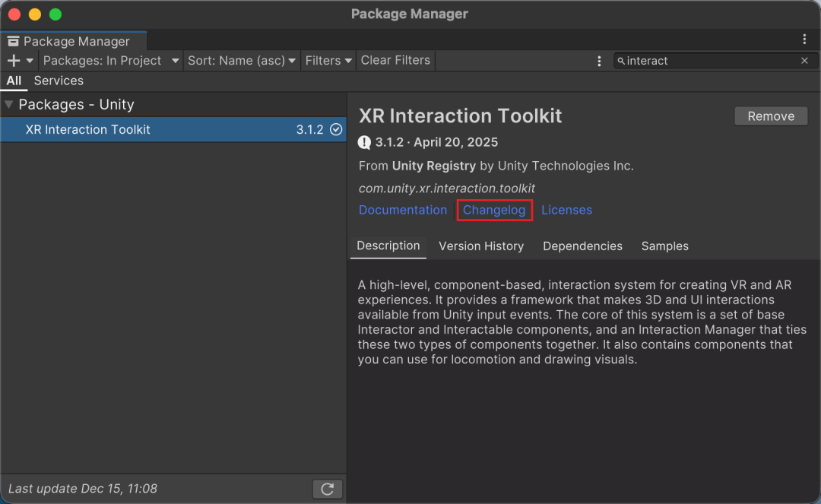Screen dimensions: 821x504
Task: Switch to the Dependencies tab
Action: [x=582, y=246]
